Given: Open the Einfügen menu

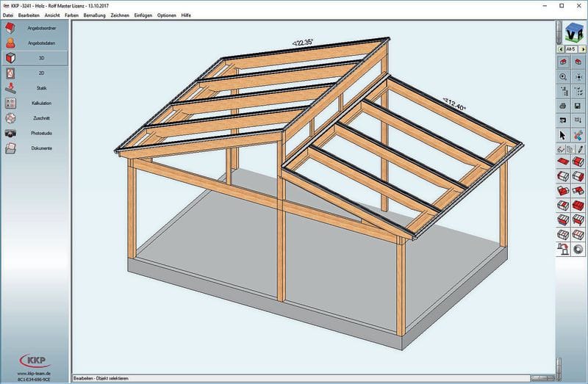Looking at the screenshot, I should [143, 15].
